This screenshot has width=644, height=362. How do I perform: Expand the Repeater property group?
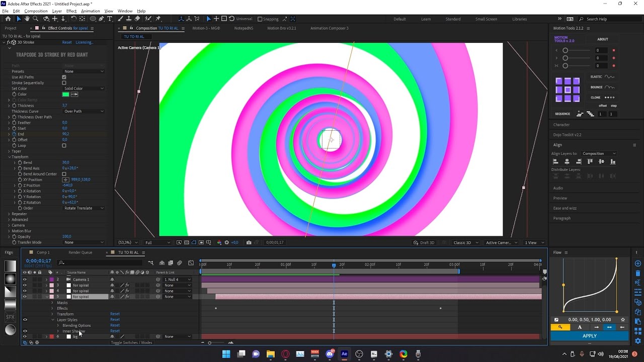pyautogui.click(x=9, y=214)
